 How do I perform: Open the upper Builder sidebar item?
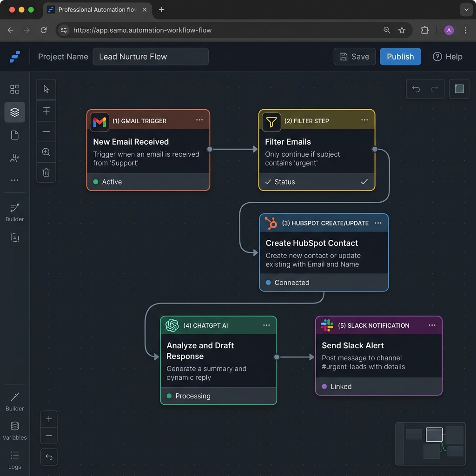(x=14, y=212)
